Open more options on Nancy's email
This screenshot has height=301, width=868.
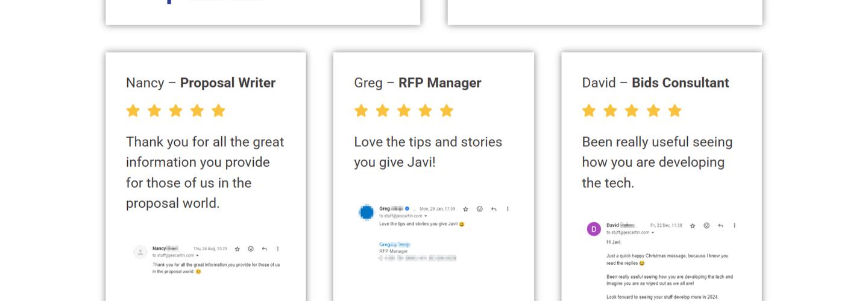tap(278, 249)
